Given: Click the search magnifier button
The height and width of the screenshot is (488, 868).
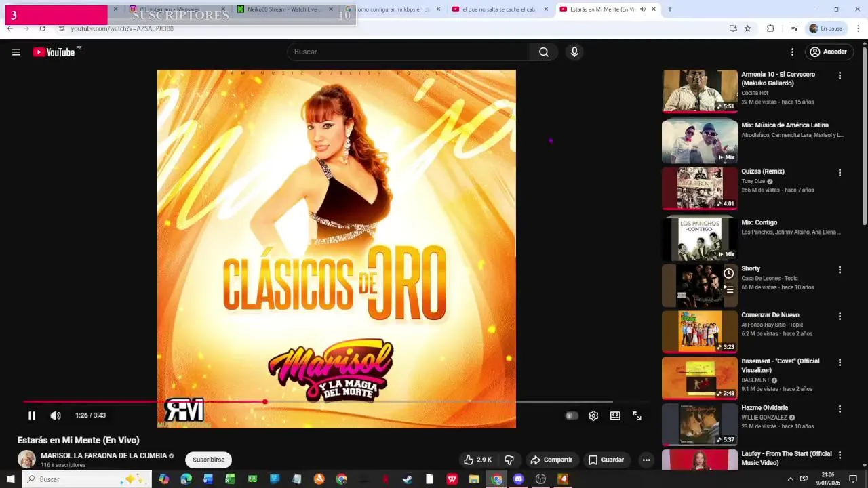Looking at the screenshot, I should click(x=544, y=52).
